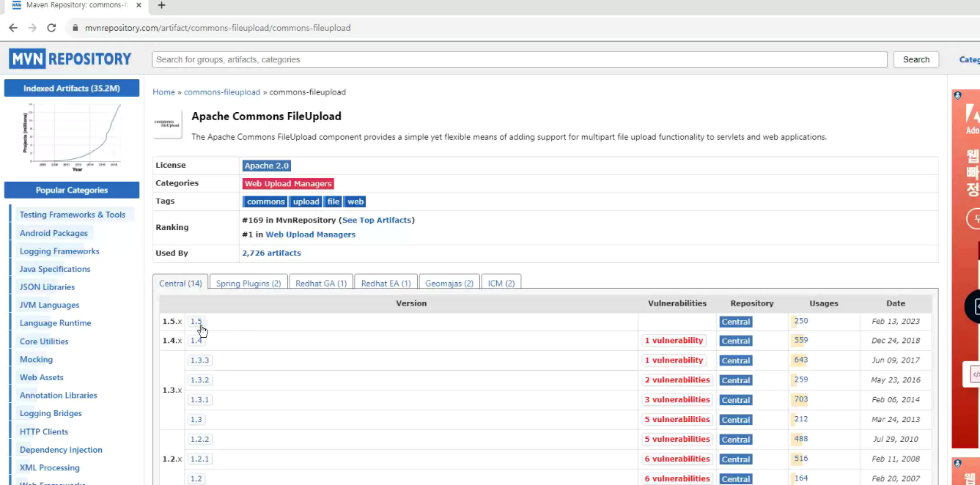The width and height of the screenshot is (980, 485).
Task: Open version 1.4
Action: pyautogui.click(x=196, y=341)
